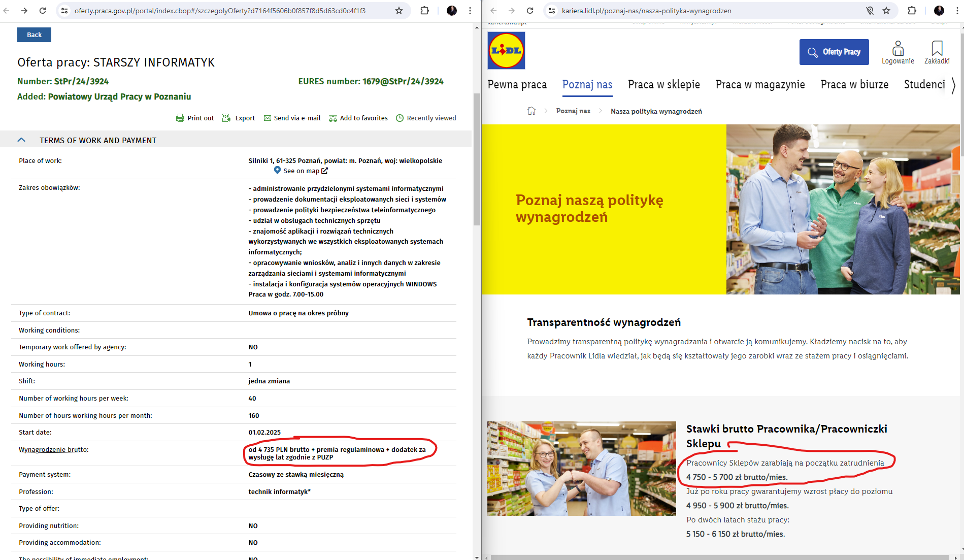Reload the kariera.lidl.pl page

point(530,11)
